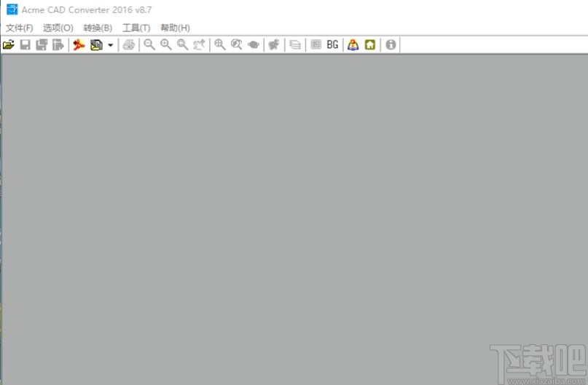The image size is (588, 385).
Task: Open the 帮助(H) menu
Action: (175, 28)
